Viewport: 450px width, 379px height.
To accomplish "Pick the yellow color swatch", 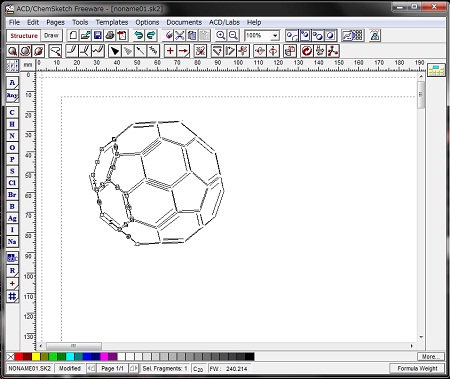I will tap(36, 357).
